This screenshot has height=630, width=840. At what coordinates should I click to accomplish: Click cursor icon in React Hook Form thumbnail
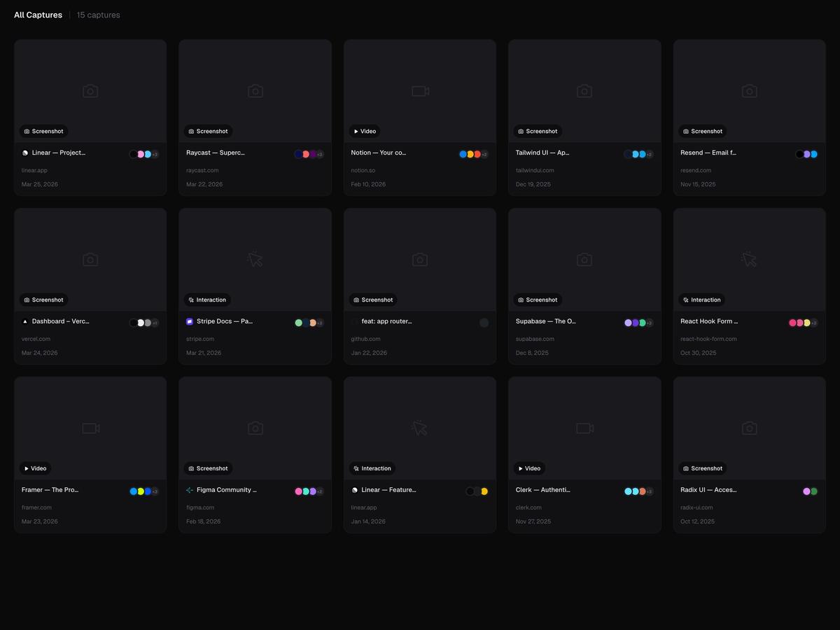(749, 259)
